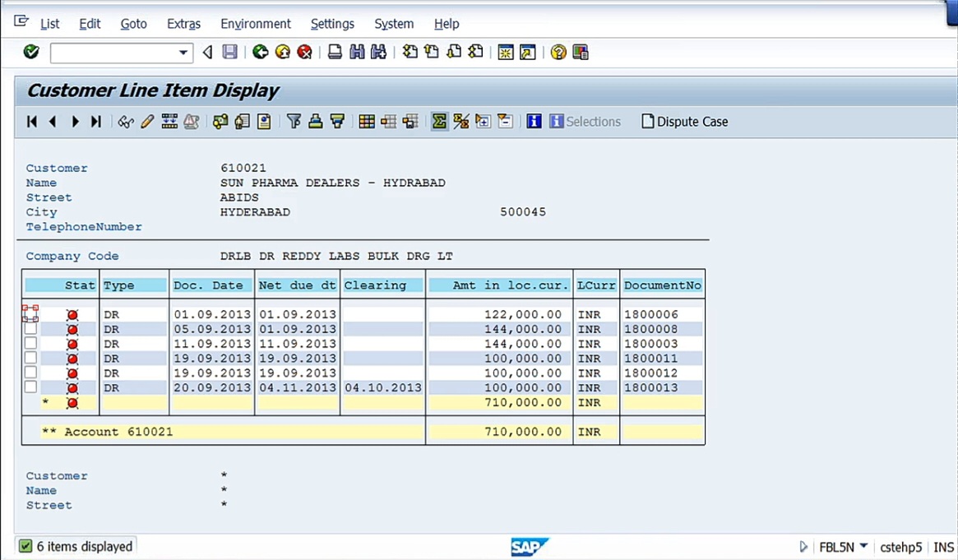Click the Find Next binoculars icon

point(379,52)
